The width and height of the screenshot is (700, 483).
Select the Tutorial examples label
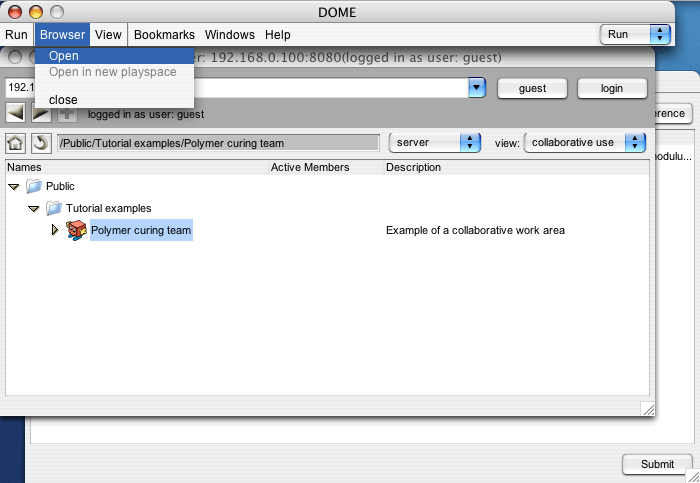[x=108, y=208]
